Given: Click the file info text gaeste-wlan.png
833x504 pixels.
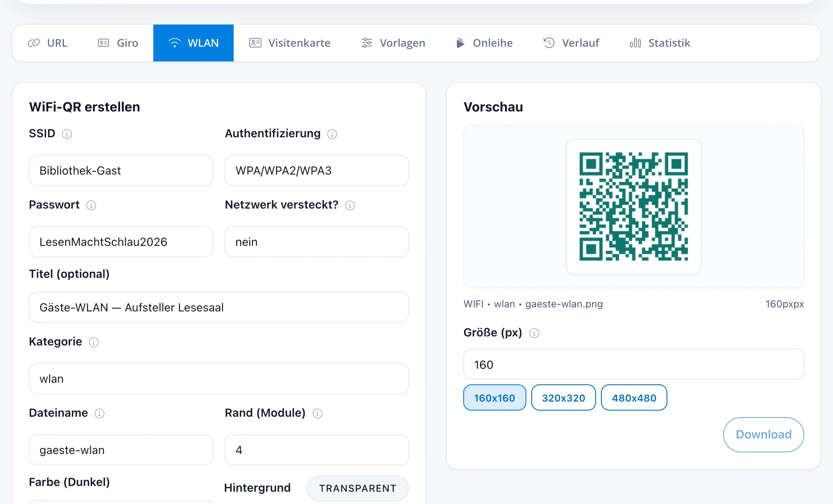Looking at the screenshot, I should point(564,304).
